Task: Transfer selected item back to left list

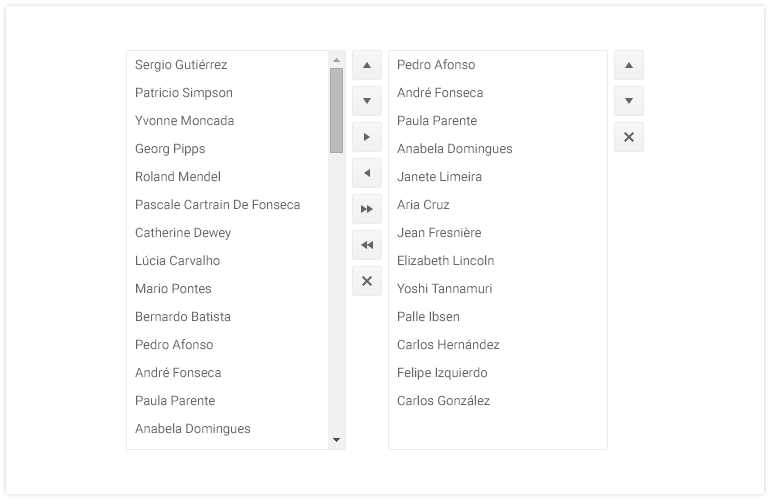Action: pyautogui.click(x=367, y=173)
